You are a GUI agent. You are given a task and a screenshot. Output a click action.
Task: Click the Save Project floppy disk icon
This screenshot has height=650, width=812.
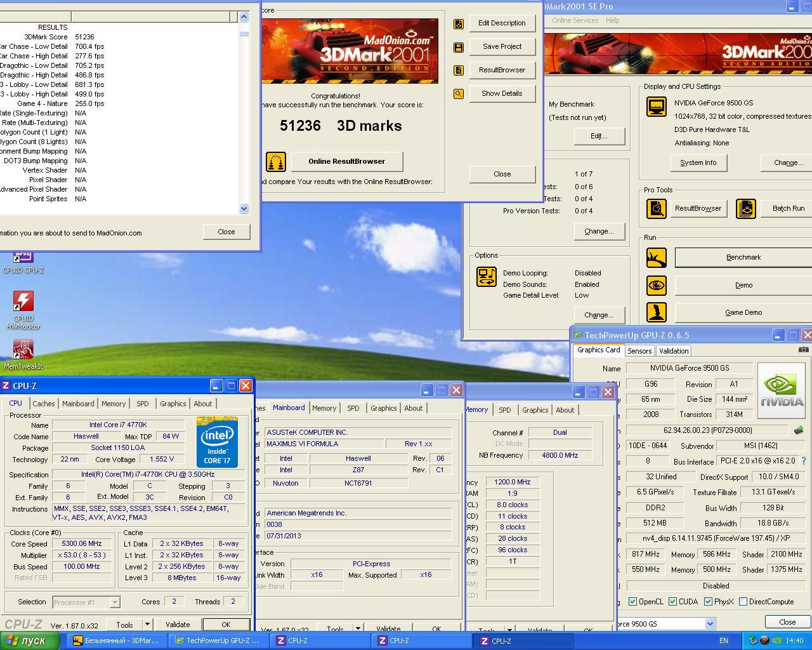[x=459, y=47]
